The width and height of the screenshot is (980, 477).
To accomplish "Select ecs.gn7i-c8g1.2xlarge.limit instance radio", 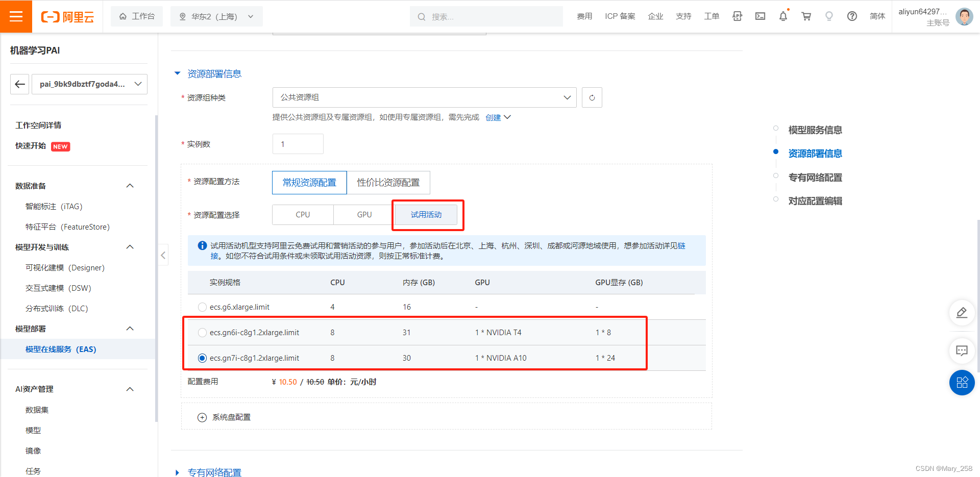I will click(x=202, y=358).
